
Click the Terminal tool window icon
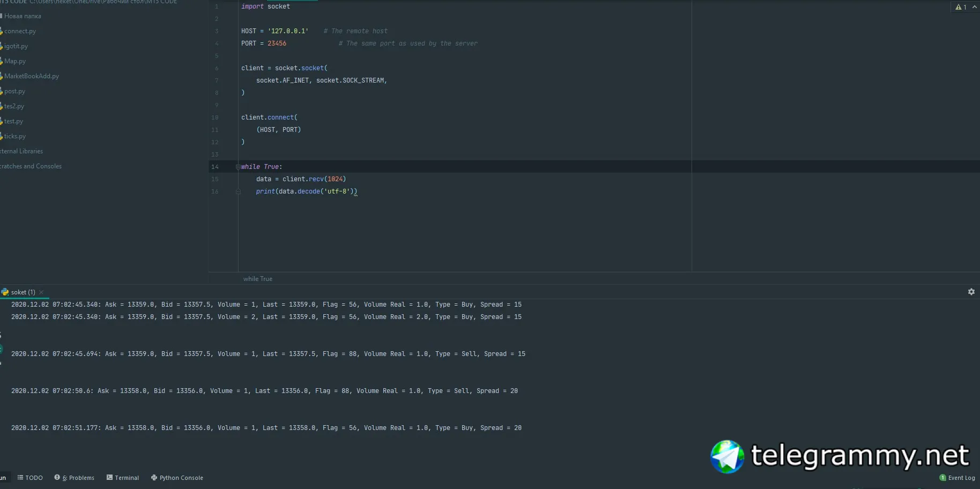pyautogui.click(x=109, y=477)
